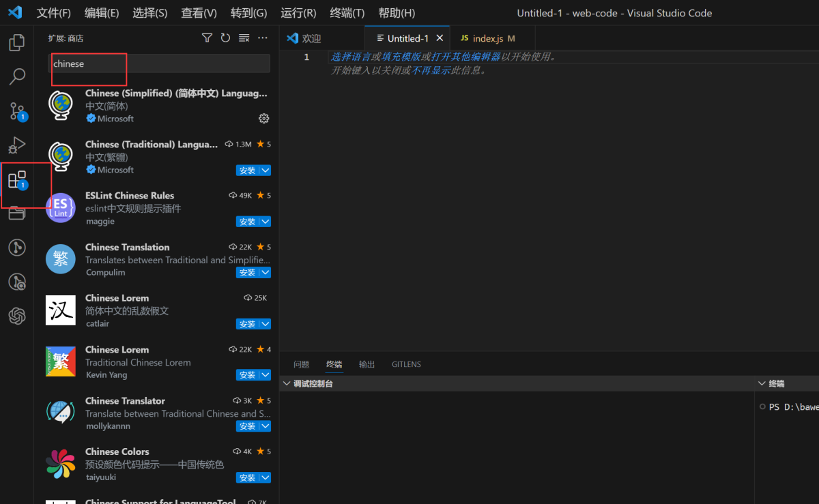819x504 pixels.
Task: Click catlair Chinese Lorem 汉 icon
Action: [61, 310]
